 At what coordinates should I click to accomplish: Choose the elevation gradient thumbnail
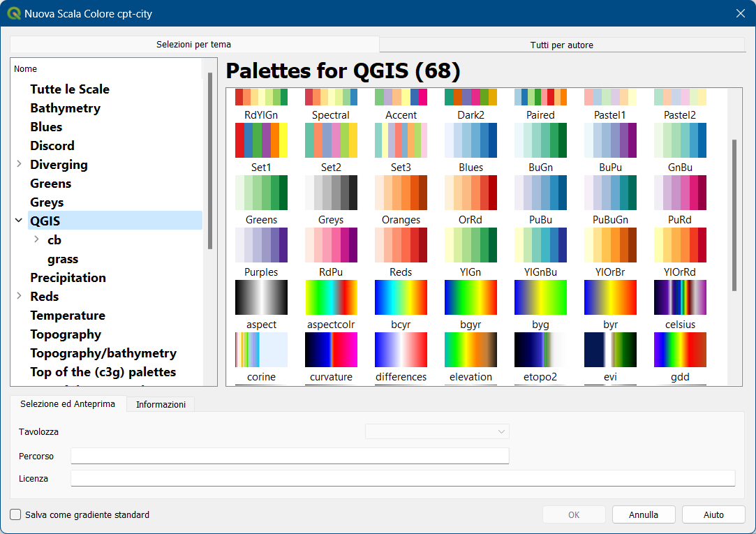(x=470, y=350)
